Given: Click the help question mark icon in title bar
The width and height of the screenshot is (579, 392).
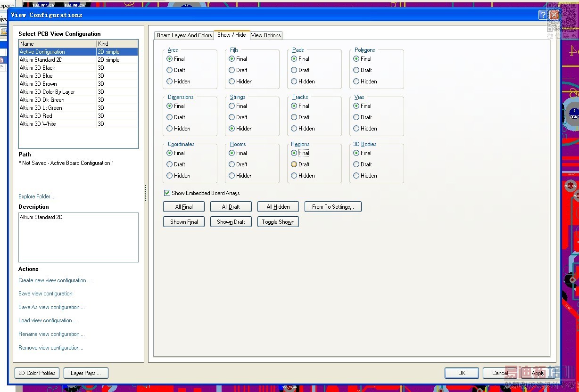Looking at the screenshot, I should 543,15.
